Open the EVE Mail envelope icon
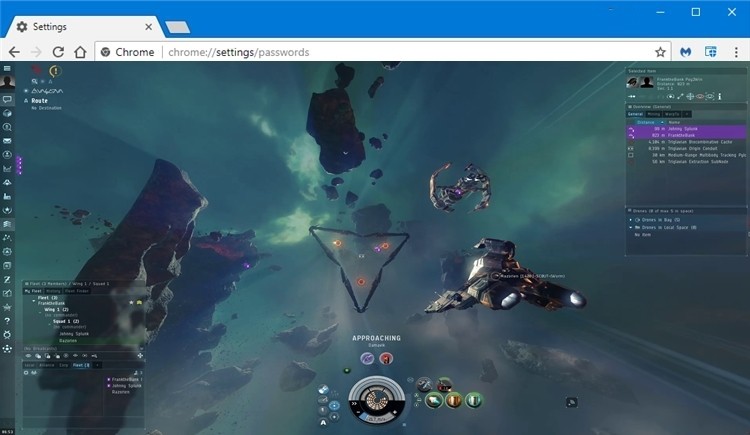The image size is (750, 435). coord(7,141)
